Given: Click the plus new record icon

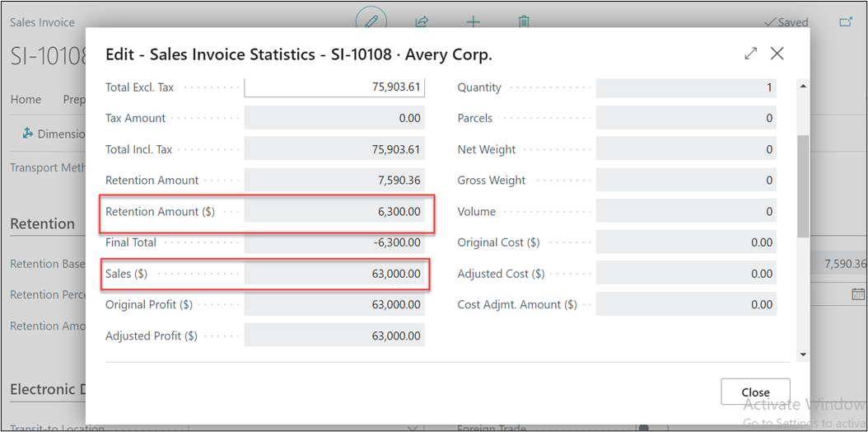Looking at the screenshot, I should click(473, 21).
